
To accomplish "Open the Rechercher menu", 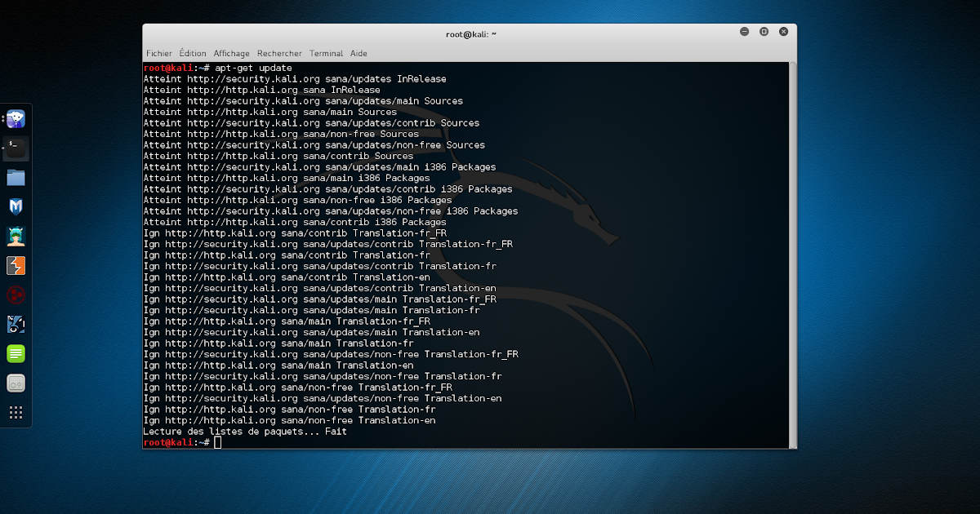I will point(279,53).
